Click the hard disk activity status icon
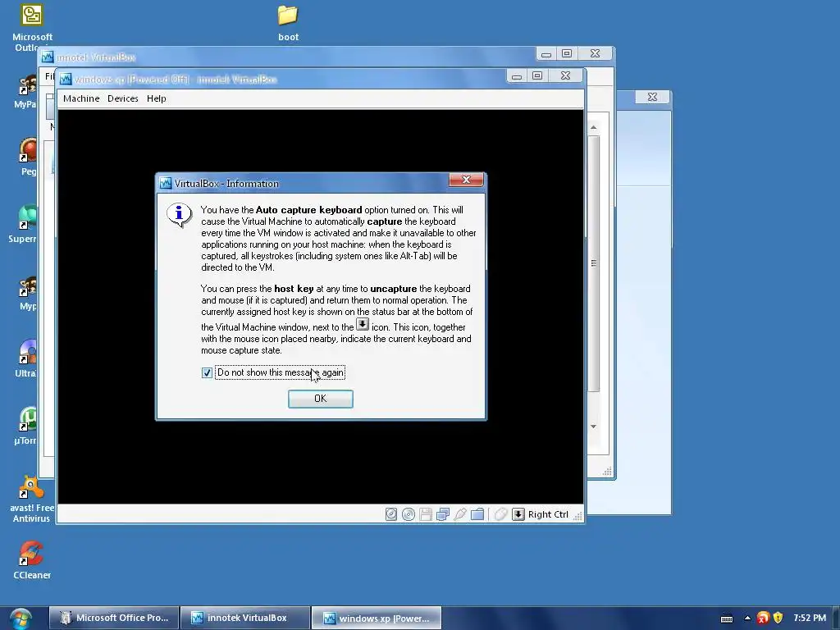 [391, 514]
